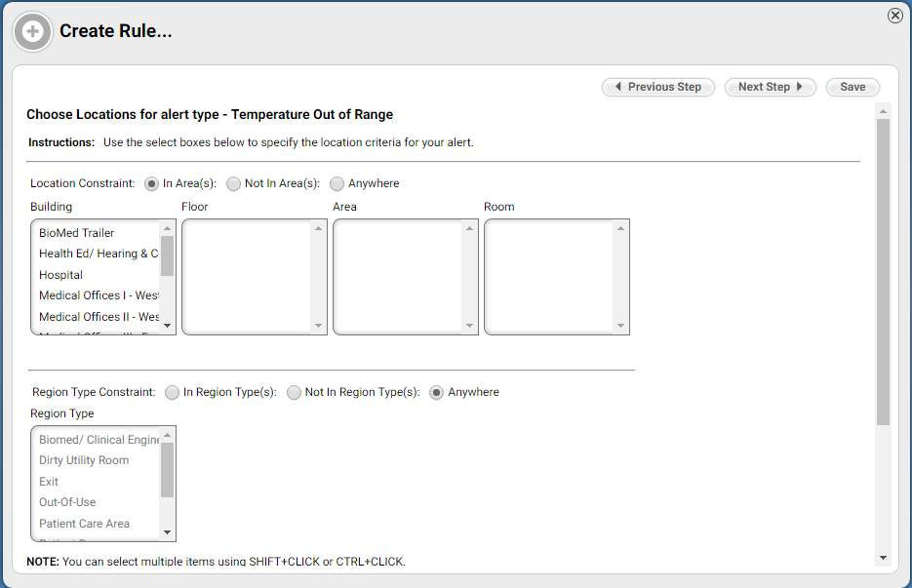
Task: Click Area list scroll up arrow
Action: point(469,228)
